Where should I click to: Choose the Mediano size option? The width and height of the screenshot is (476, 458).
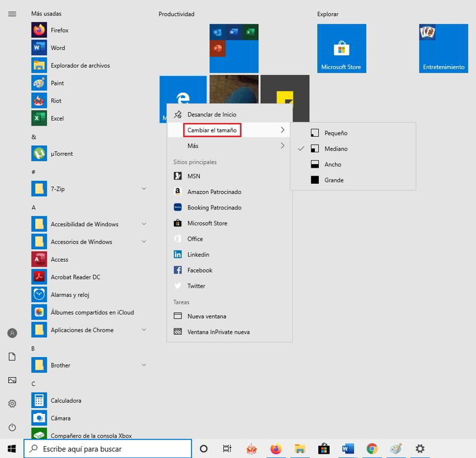pyautogui.click(x=336, y=149)
